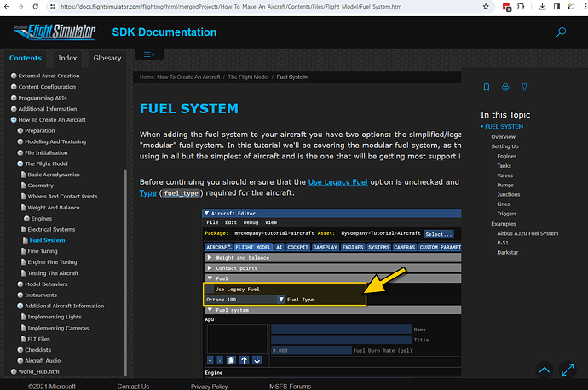Open browser downloads icon
The width and height of the screenshot is (588, 390).
(542, 6)
